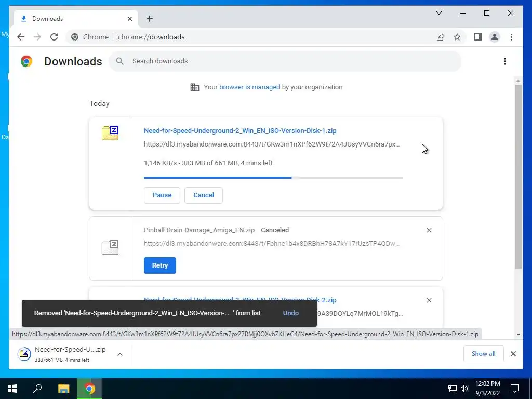This screenshot has width=532, height=399.
Task: Click the page vertical scrollbar thumb
Action: tap(518, 177)
